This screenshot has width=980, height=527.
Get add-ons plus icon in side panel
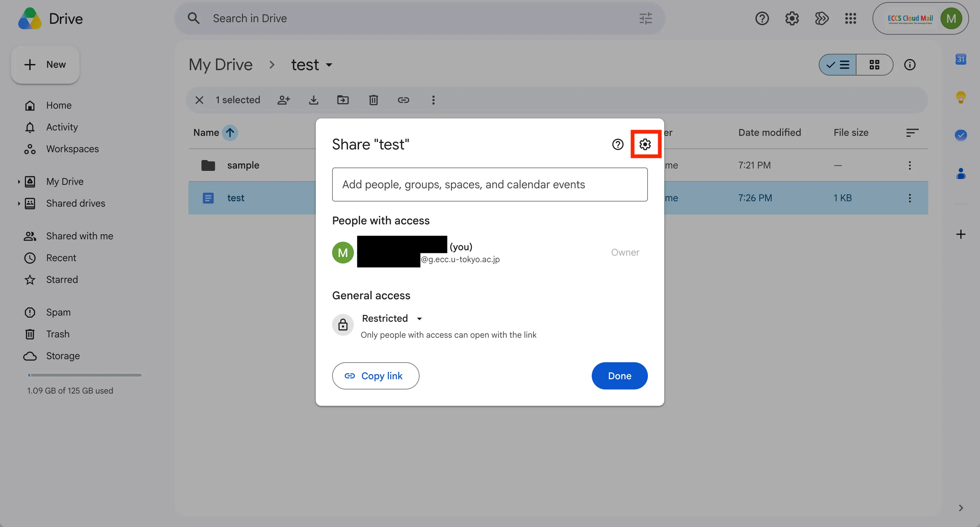pyautogui.click(x=961, y=234)
